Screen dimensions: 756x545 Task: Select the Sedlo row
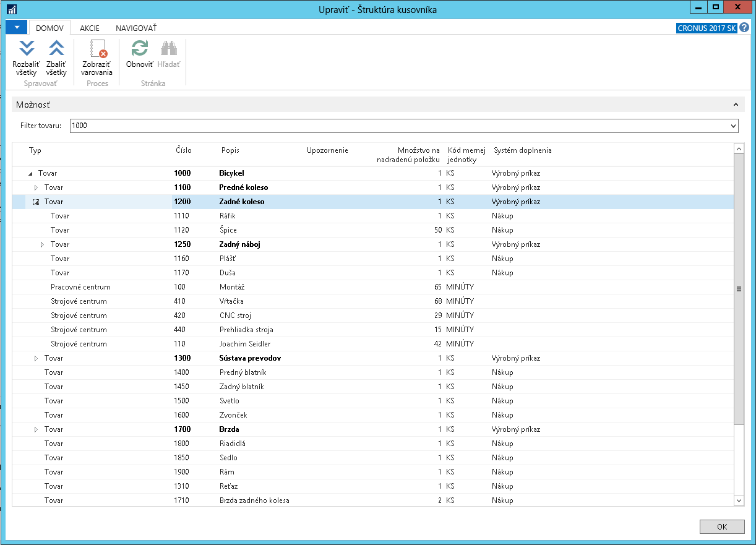click(373, 458)
